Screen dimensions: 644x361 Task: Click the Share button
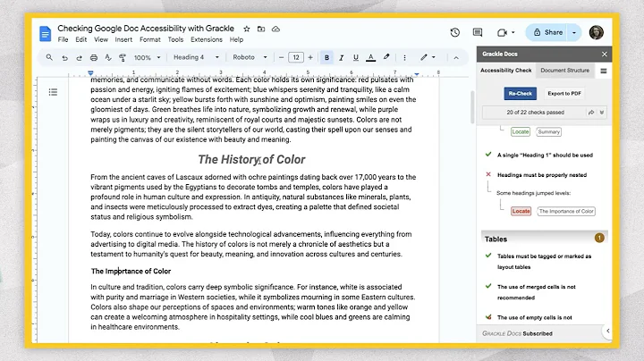click(x=547, y=32)
